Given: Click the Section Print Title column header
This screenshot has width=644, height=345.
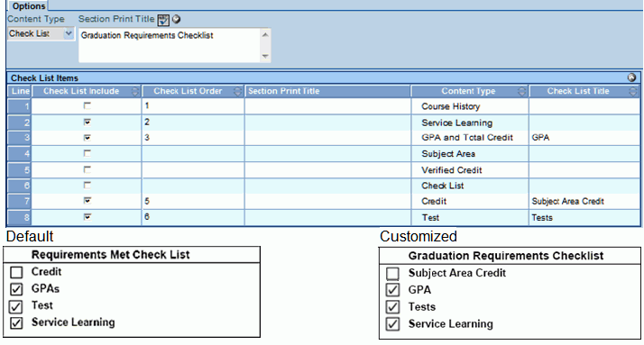Looking at the screenshot, I should tap(327, 91).
